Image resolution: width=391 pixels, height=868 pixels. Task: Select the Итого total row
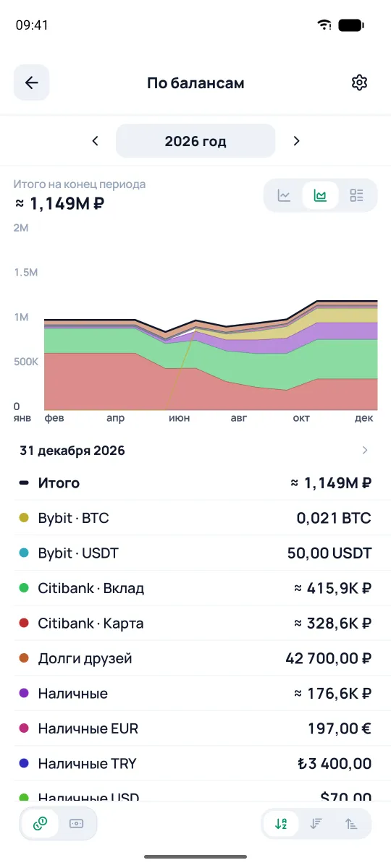[195, 483]
